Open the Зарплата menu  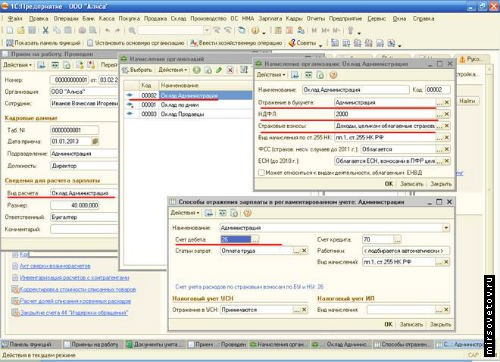pyautogui.click(x=270, y=19)
